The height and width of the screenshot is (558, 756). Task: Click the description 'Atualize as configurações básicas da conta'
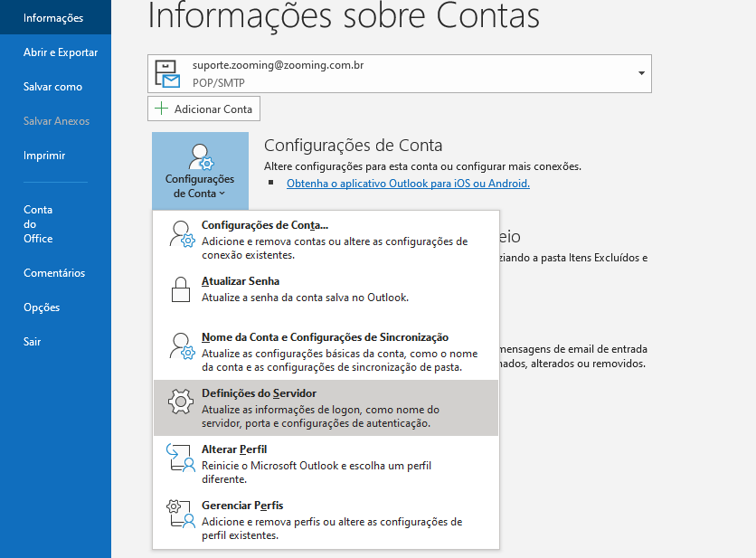click(339, 360)
